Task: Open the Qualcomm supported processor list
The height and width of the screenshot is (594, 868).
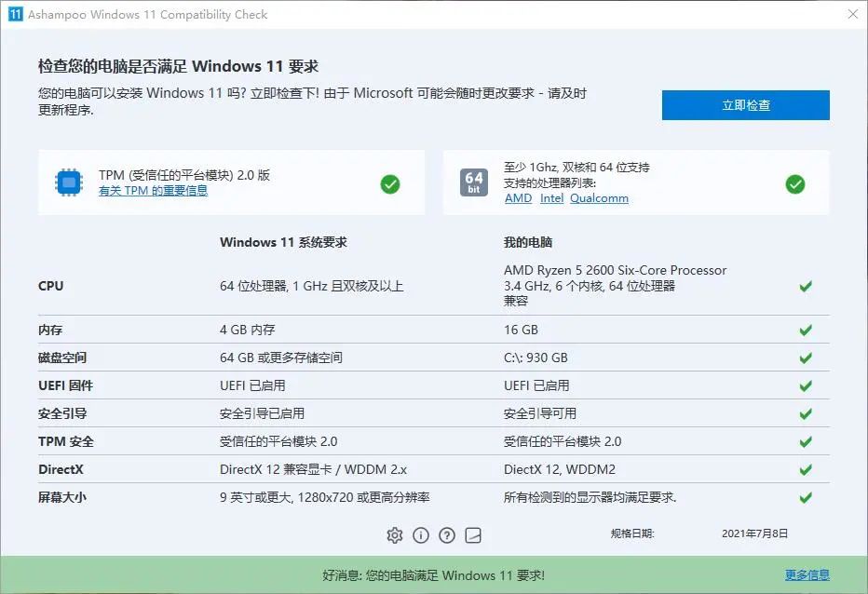Action: [599, 197]
